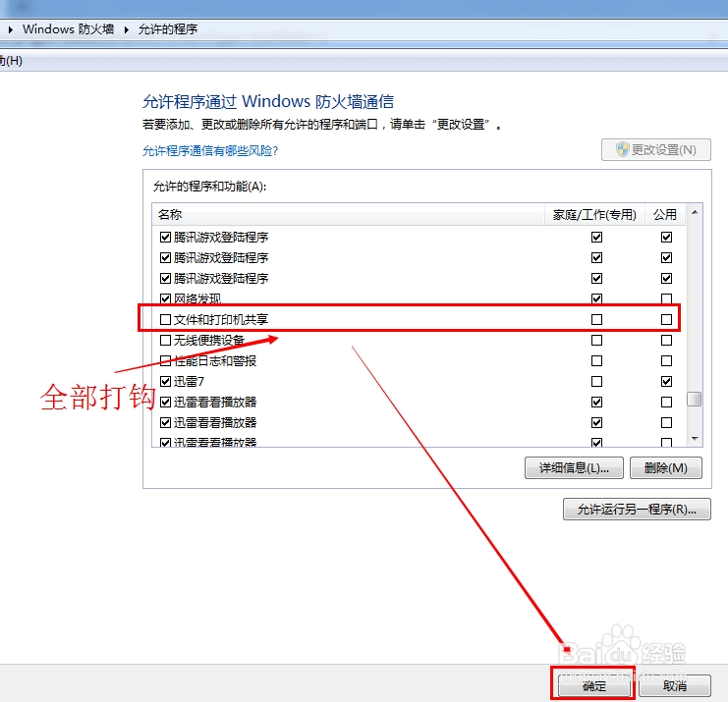Check the 性能日志和警报 name checkbox
The width and height of the screenshot is (728, 702).
[165, 360]
